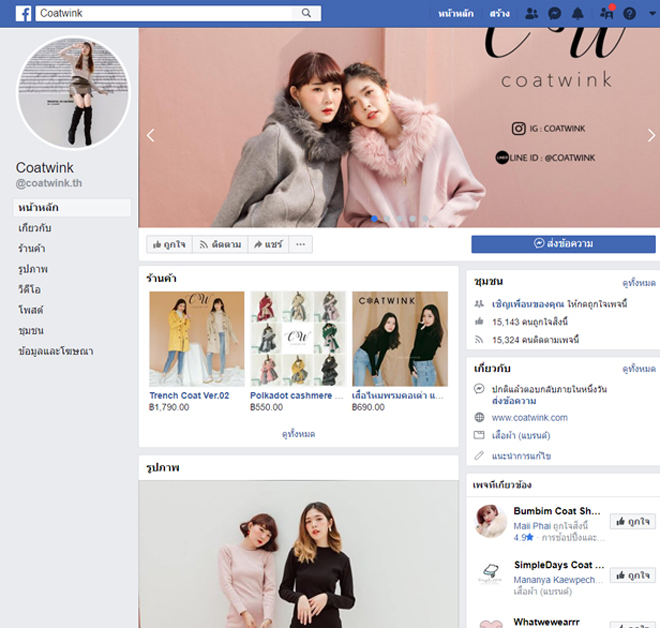Open the quick help question icon
The width and height of the screenshot is (660, 628).
coord(629,13)
